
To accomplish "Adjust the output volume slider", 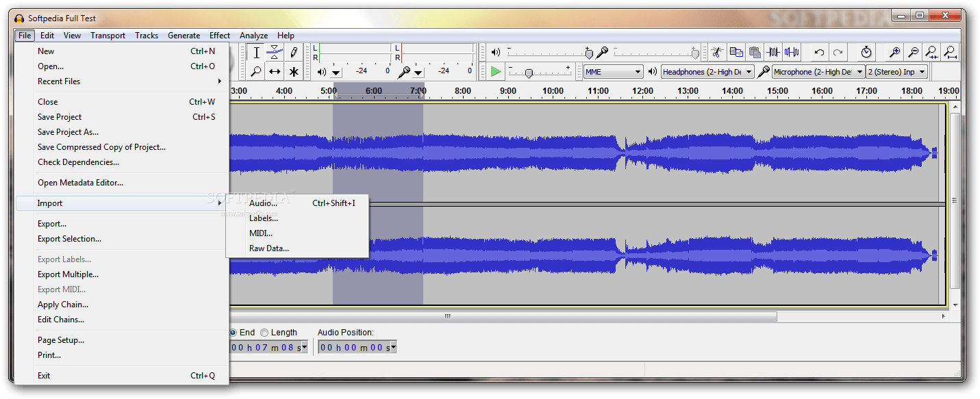I will click(588, 53).
